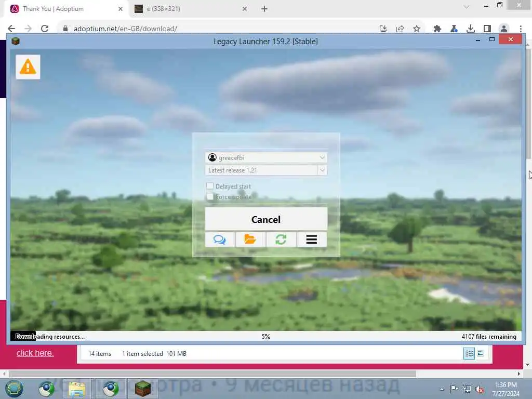Open the warning notification icon in launcher
This screenshot has height=399, width=532.
tap(28, 67)
